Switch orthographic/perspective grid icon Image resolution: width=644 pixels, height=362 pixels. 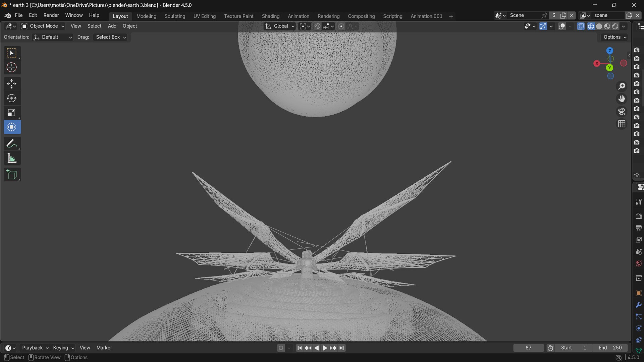(622, 124)
